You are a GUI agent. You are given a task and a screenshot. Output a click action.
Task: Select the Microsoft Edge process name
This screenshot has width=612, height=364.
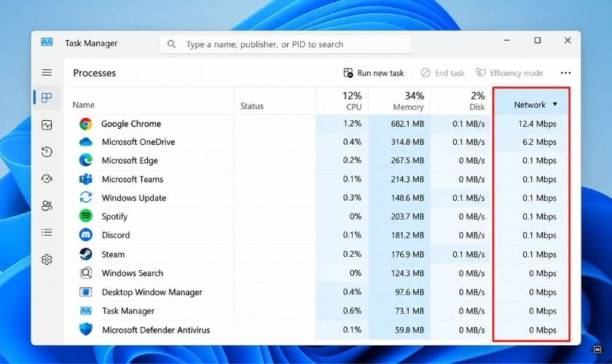click(x=130, y=160)
